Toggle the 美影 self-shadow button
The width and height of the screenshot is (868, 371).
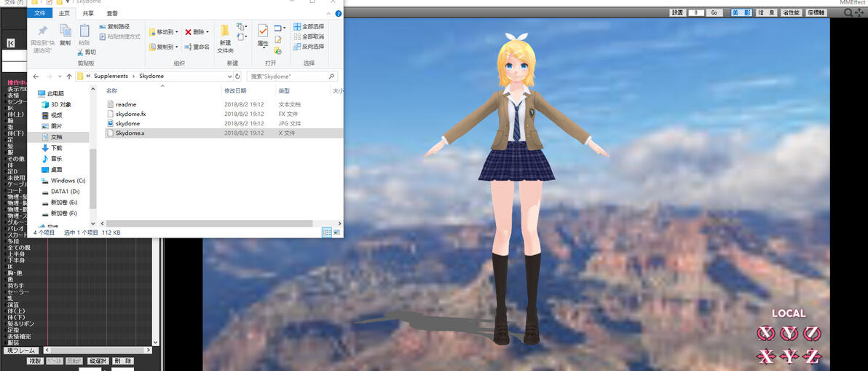(x=741, y=12)
